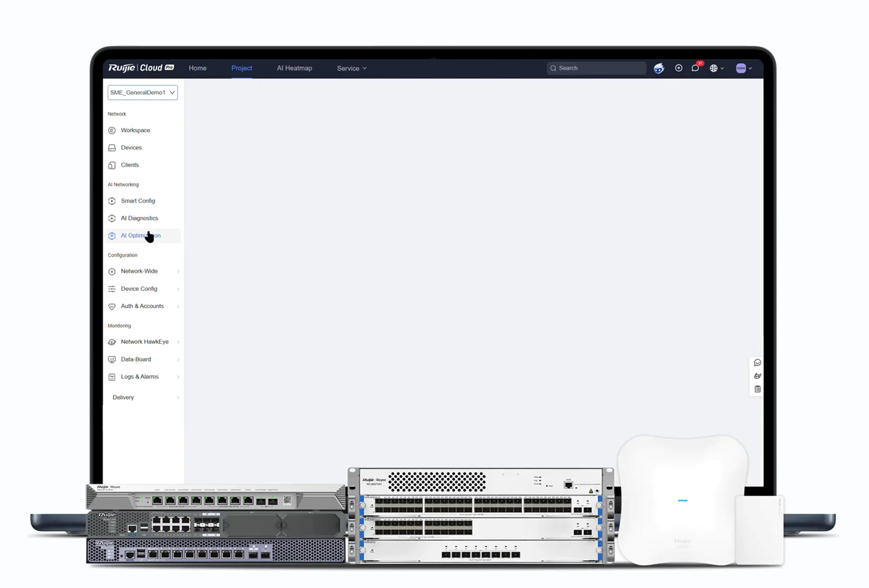Image resolution: width=869 pixels, height=588 pixels.
Task: Open AI Diagnostics in sidebar
Action: pyautogui.click(x=139, y=218)
